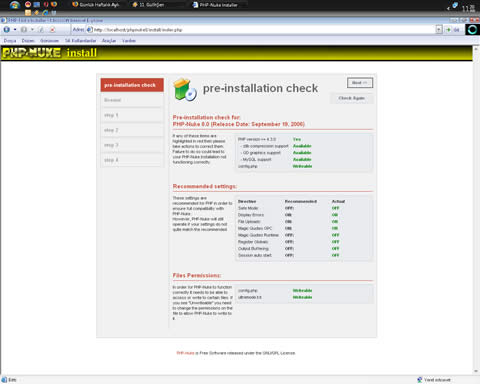Click the Refresh page icon

41,30
